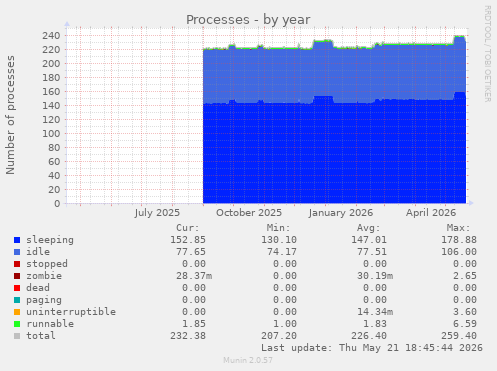The image size is (497, 371).
Task: Click the uninterruptible legend color swatch
Action: pos(17,312)
